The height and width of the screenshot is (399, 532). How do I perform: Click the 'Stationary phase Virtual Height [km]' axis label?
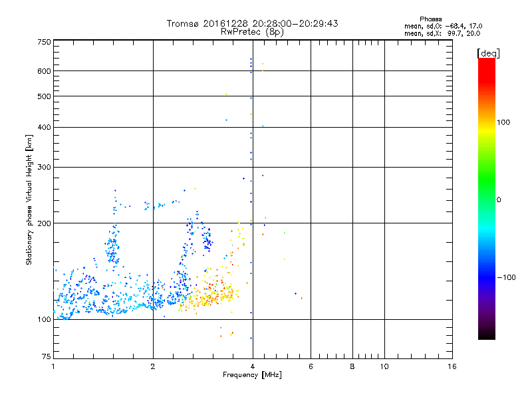[29, 199]
